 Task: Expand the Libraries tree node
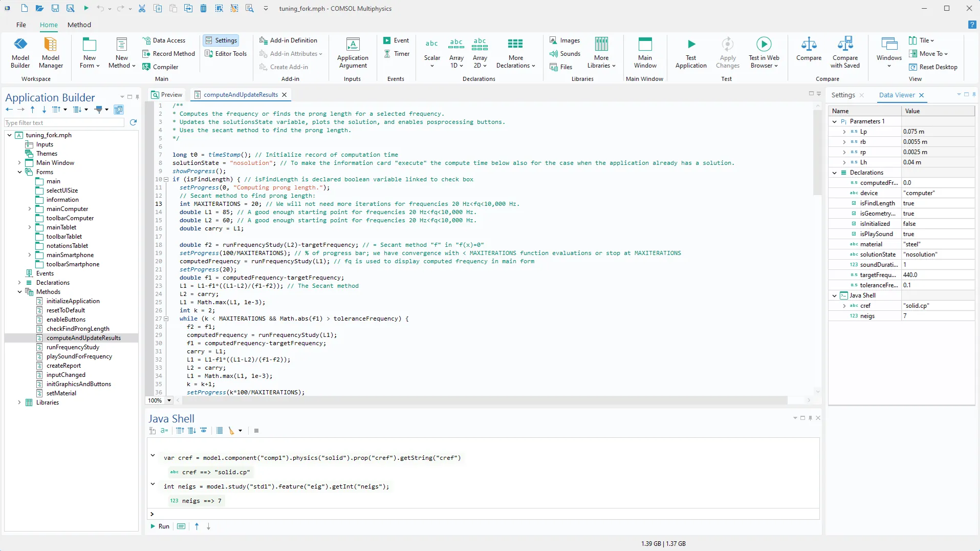(19, 402)
